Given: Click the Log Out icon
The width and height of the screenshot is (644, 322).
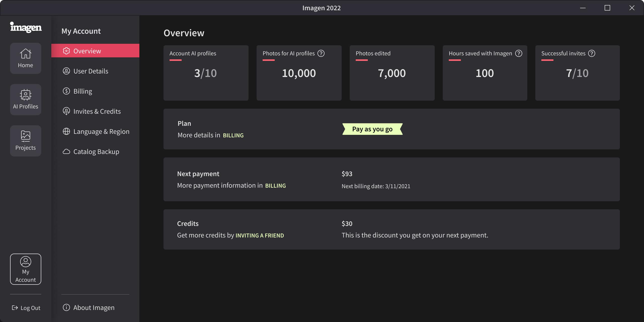Looking at the screenshot, I should [x=15, y=308].
